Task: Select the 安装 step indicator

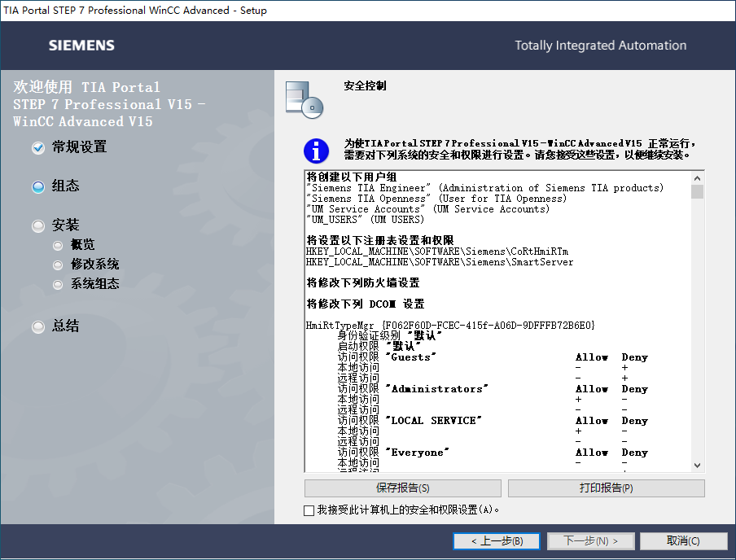Action: point(38,225)
